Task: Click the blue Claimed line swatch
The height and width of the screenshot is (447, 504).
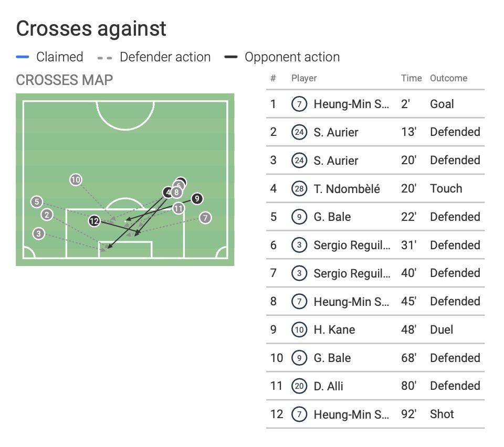Action: point(23,57)
